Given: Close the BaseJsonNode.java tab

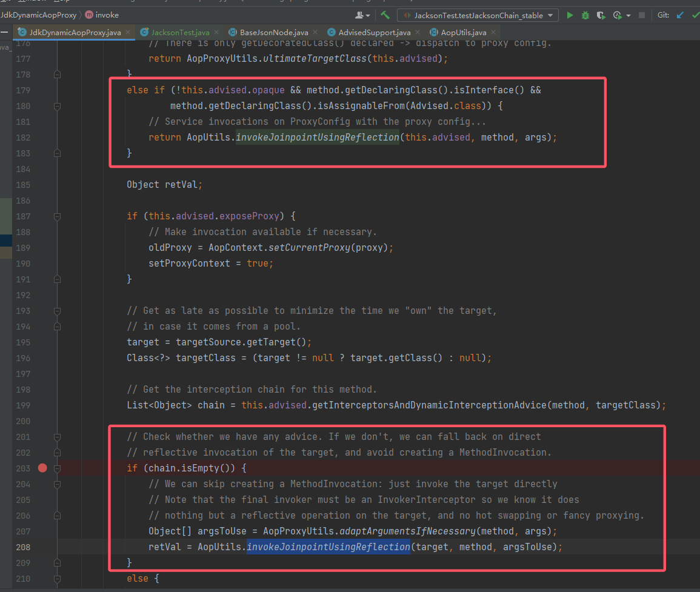Looking at the screenshot, I should point(315,32).
